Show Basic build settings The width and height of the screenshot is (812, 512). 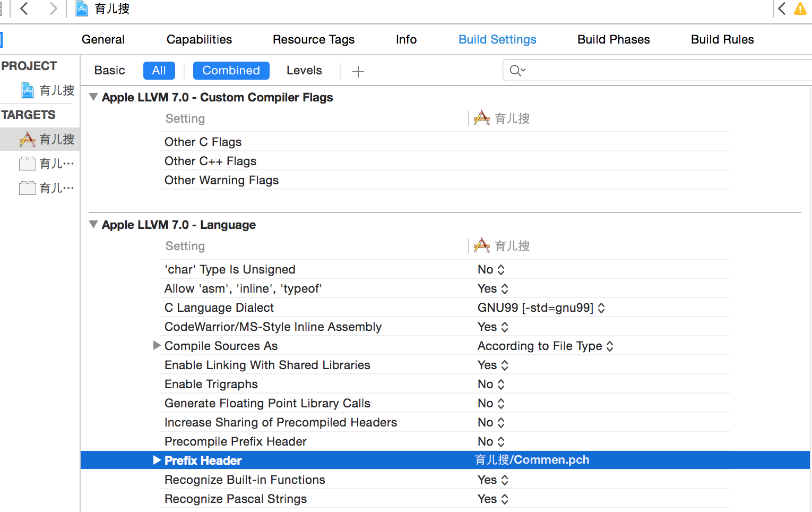(x=109, y=71)
